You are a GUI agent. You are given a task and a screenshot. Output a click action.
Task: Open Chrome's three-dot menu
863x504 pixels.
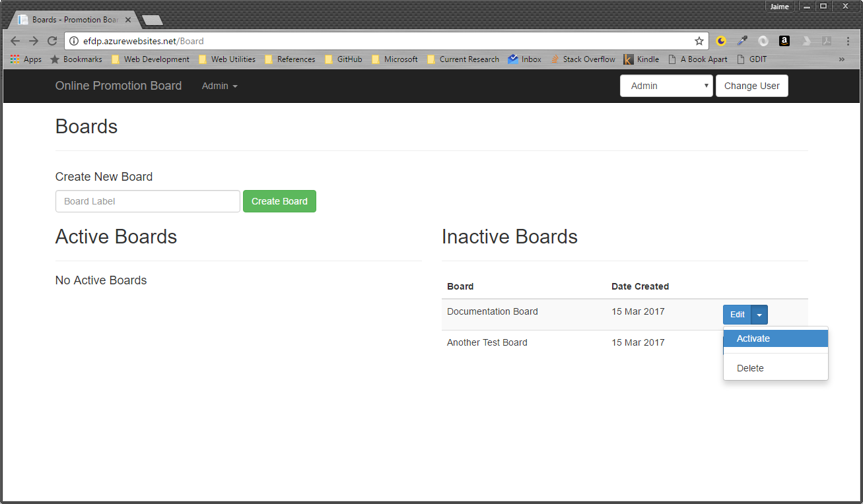click(848, 41)
